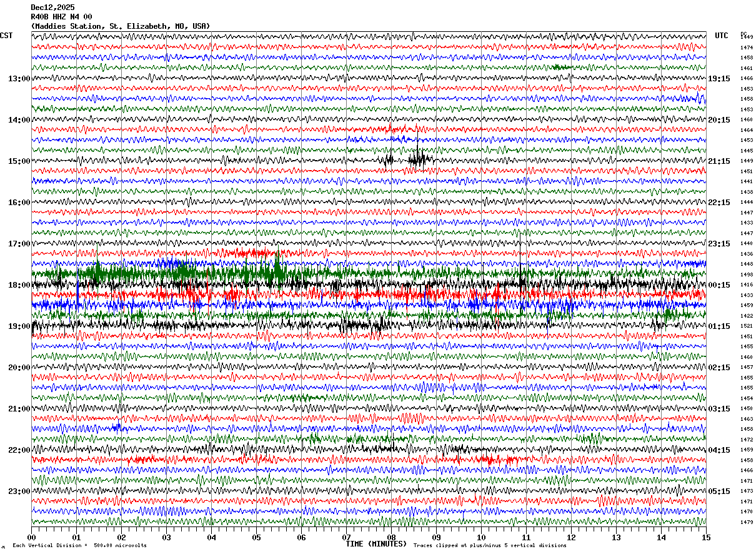756x554 pixels.
Task: Select the 13:00 CST row label
Action: click(x=19, y=79)
